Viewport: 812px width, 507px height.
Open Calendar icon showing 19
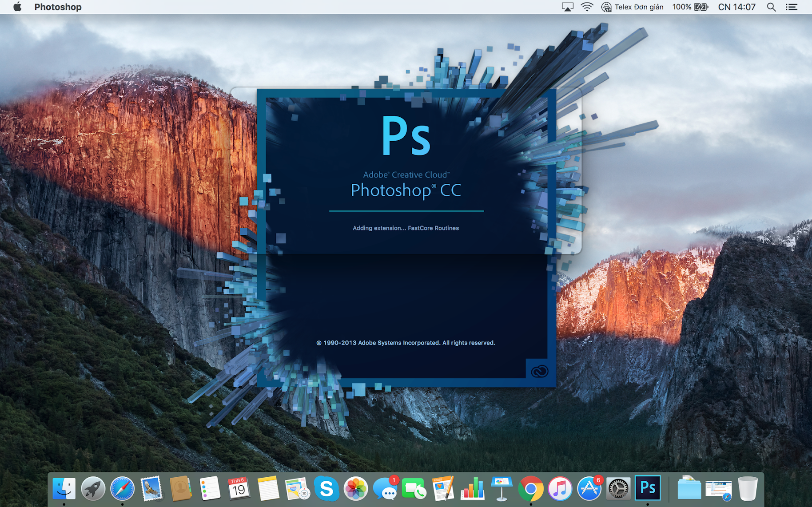click(x=239, y=488)
